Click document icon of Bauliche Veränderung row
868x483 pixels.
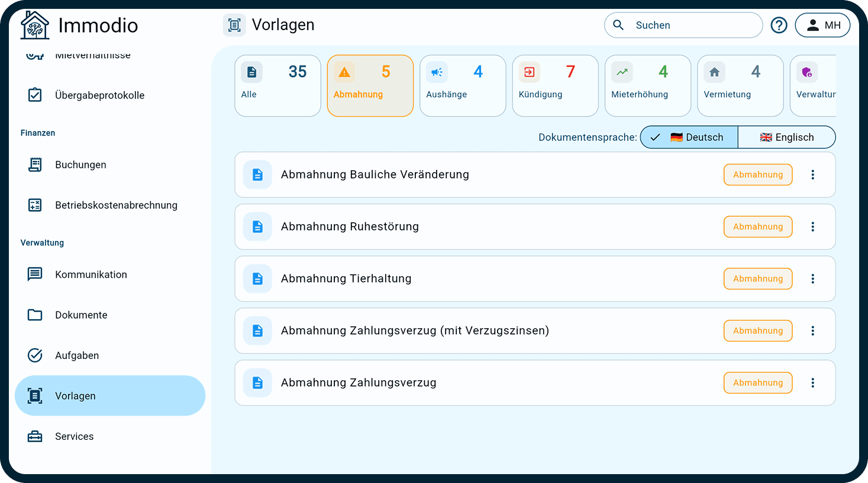tap(257, 175)
